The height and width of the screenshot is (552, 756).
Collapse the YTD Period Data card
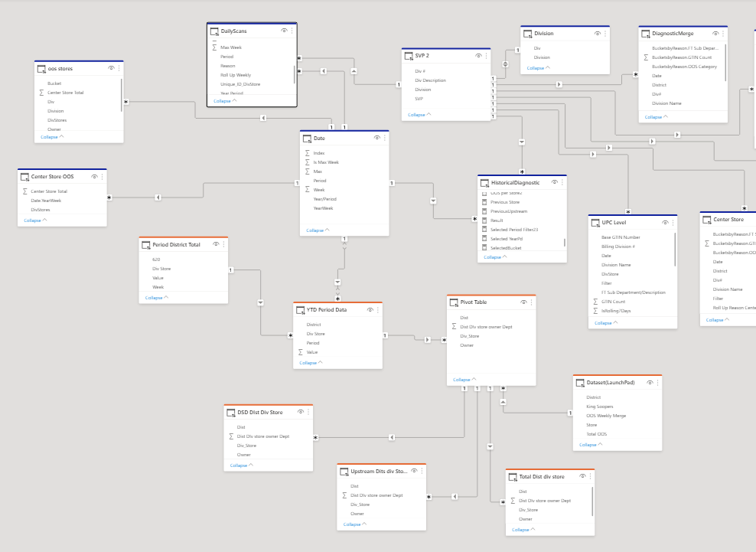click(x=311, y=362)
